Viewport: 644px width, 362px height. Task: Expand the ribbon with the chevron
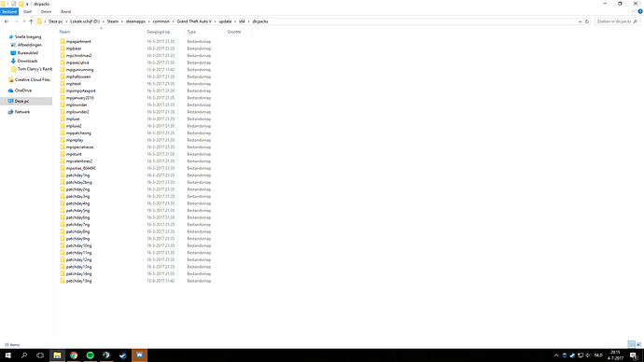[x=633, y=11]
